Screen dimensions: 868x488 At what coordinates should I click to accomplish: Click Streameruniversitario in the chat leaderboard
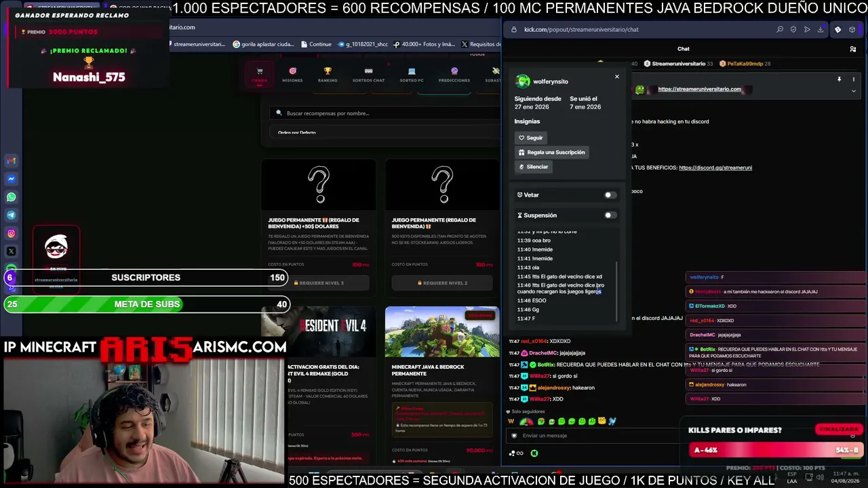pyautogui.click(x=678, y=64)
